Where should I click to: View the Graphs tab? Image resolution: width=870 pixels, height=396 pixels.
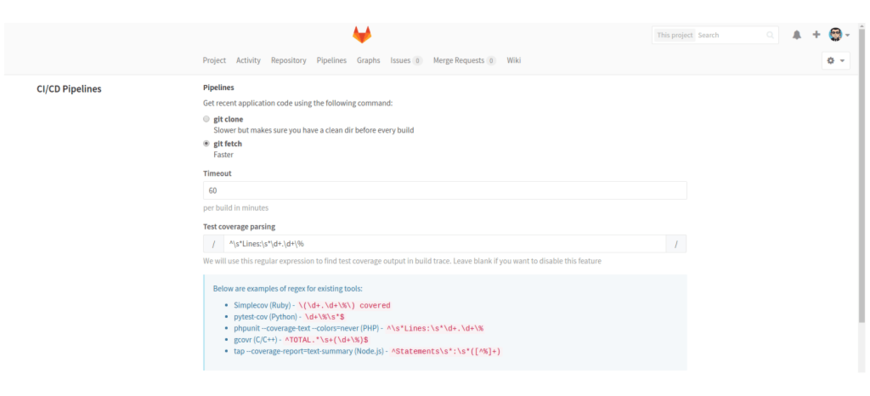(x=368, y=60)
